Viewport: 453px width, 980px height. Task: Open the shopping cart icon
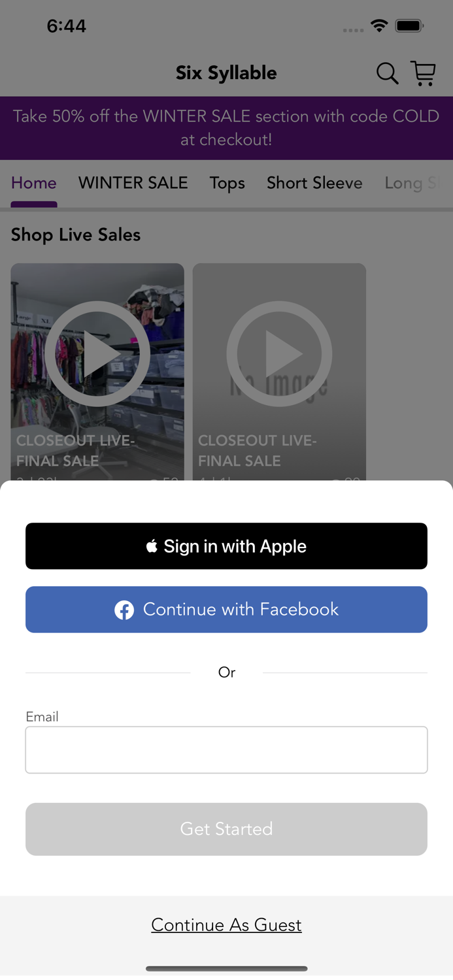coord(424,73)
